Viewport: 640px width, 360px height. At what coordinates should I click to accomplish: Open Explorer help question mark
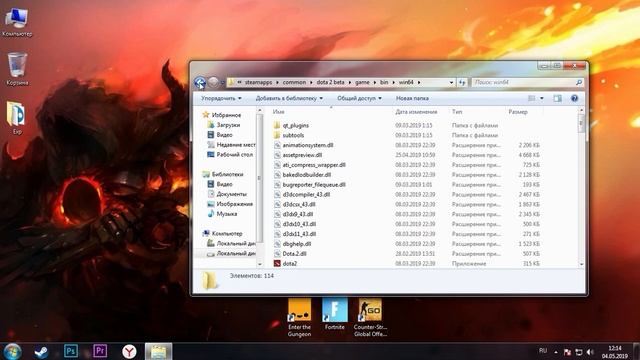[574, 98]
